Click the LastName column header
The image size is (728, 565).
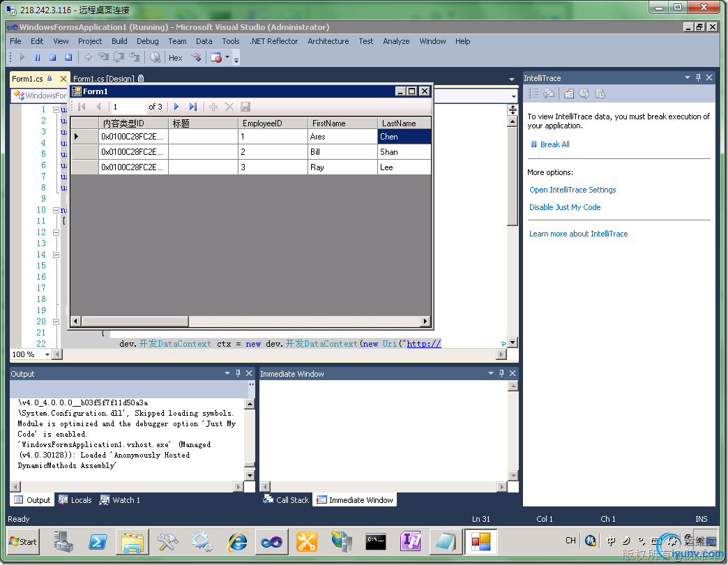[404, 123]
